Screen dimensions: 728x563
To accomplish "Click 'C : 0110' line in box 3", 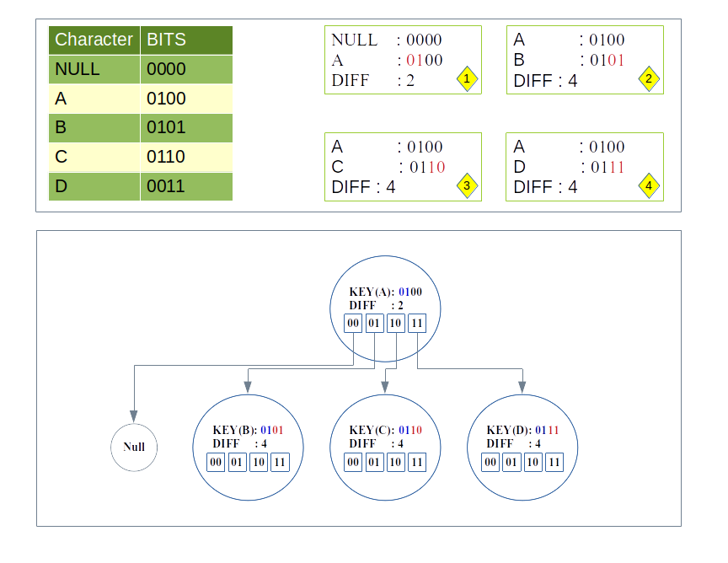I will (388, 167).
